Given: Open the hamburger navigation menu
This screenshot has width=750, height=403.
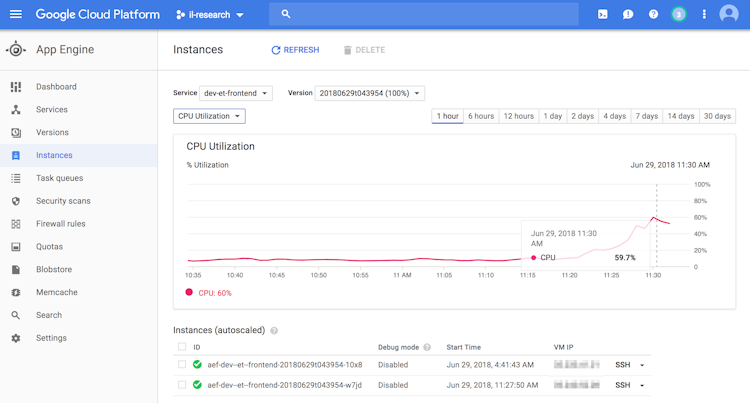Looking at the screenshot, I should pos(16,14).
